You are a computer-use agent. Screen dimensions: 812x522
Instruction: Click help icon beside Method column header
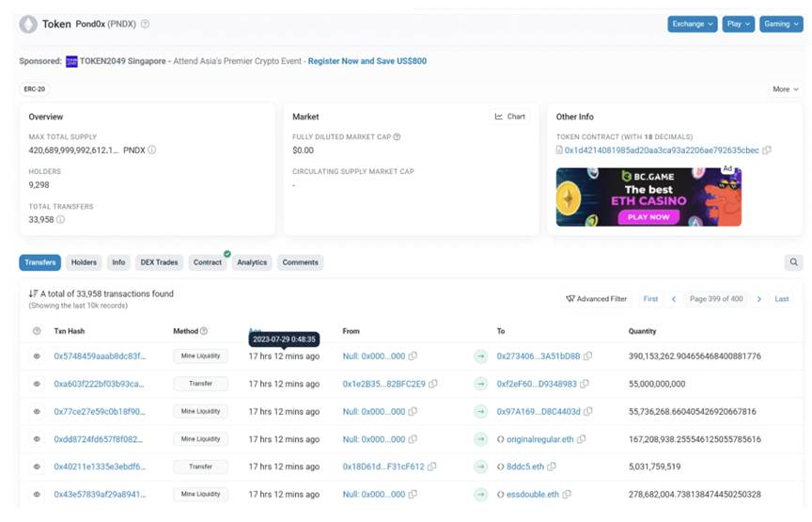coord(204,331)
